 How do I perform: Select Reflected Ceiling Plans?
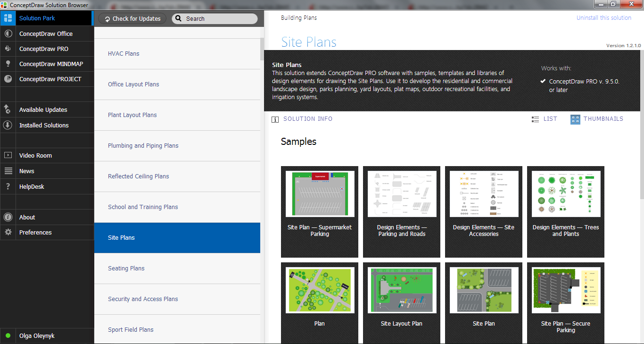pos(177,176)
